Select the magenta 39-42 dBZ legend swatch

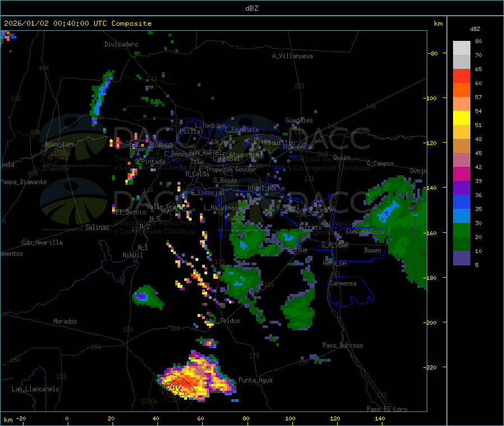coord(461,174)
